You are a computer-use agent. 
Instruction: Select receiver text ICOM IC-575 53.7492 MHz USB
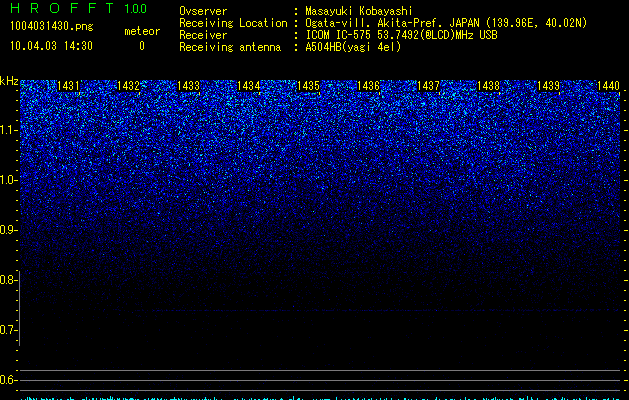click(401, 35)
